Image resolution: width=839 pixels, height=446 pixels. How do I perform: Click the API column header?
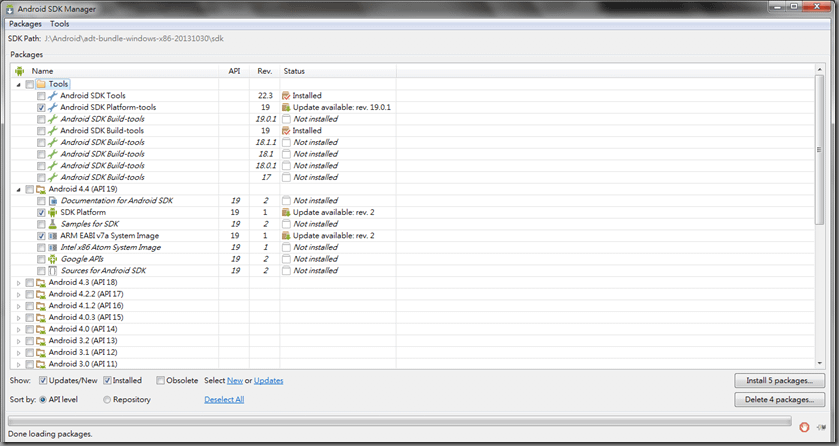[234, 71]
